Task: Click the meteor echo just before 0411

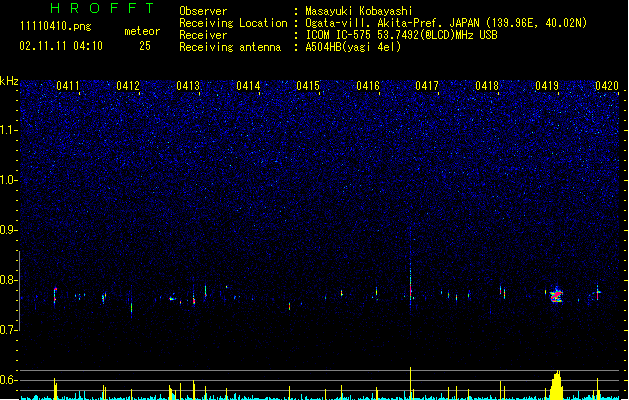Action: (55, 295)
